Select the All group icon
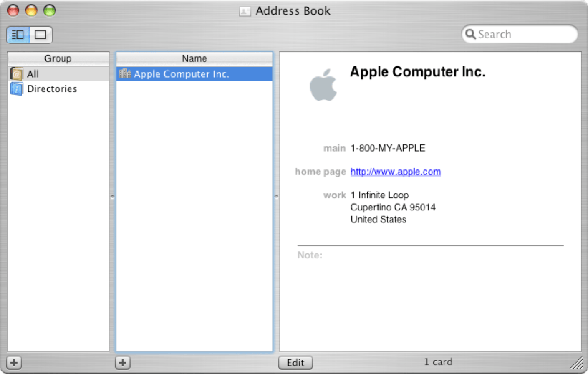Viewport: 588px width, 374px height. (x=17, y=74)
